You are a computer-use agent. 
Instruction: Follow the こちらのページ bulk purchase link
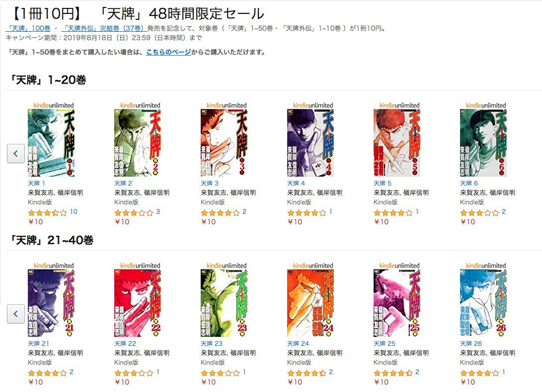[168, 52]
